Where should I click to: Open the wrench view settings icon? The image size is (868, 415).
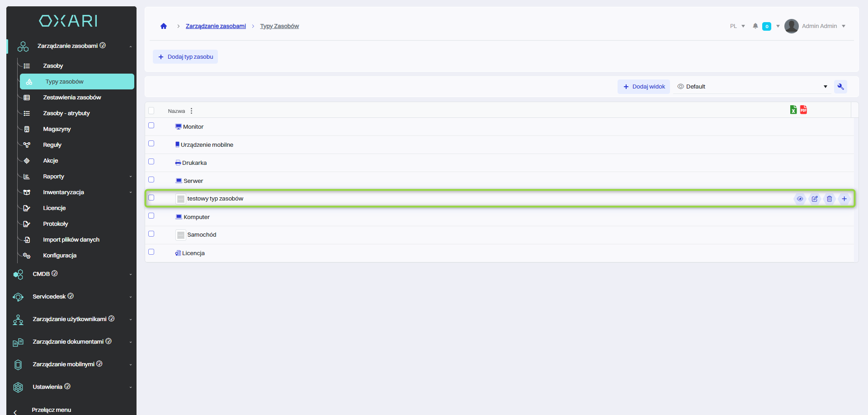click(840, 87)
